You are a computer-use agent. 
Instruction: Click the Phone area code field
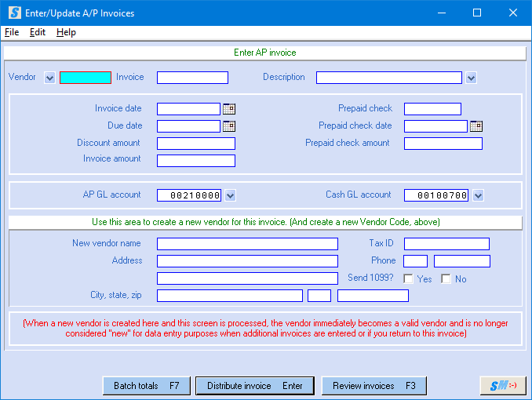tap(415, 261)
